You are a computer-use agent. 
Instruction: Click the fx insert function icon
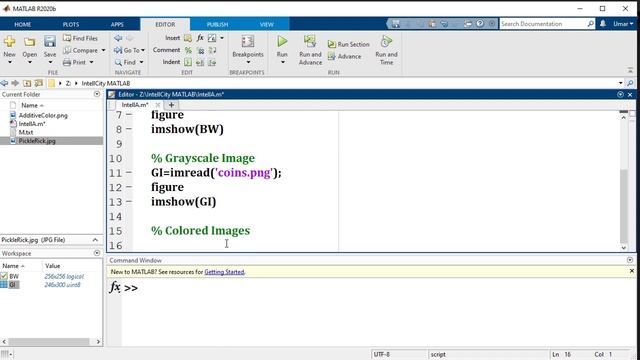coord(200,38)
